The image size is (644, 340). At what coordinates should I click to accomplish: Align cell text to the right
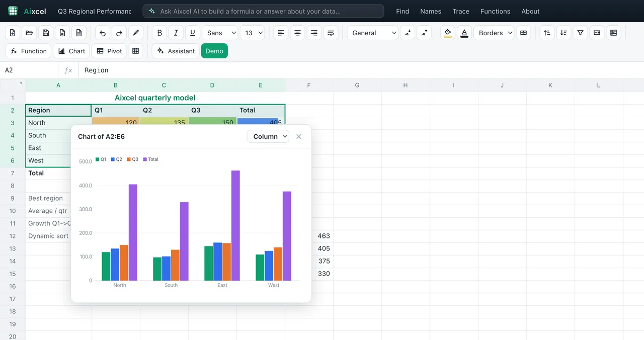314,33
